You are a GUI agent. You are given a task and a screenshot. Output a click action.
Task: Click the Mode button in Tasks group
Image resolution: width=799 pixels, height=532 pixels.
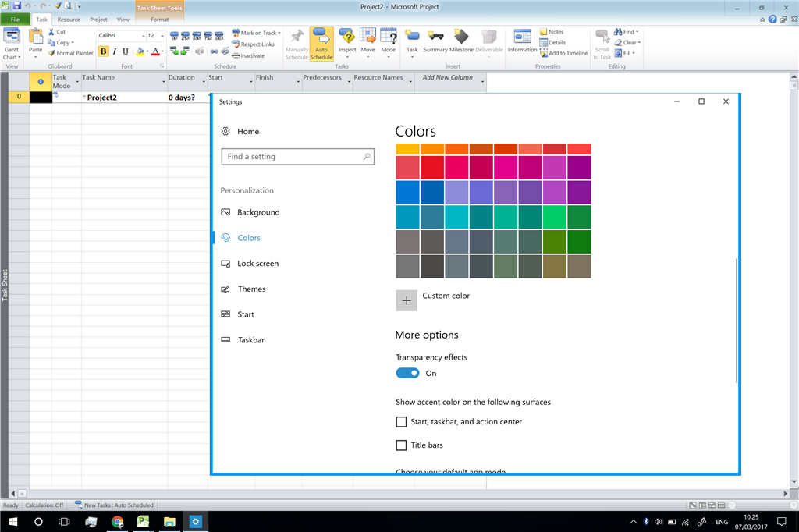pyautogui.click(x=389, y=43)
